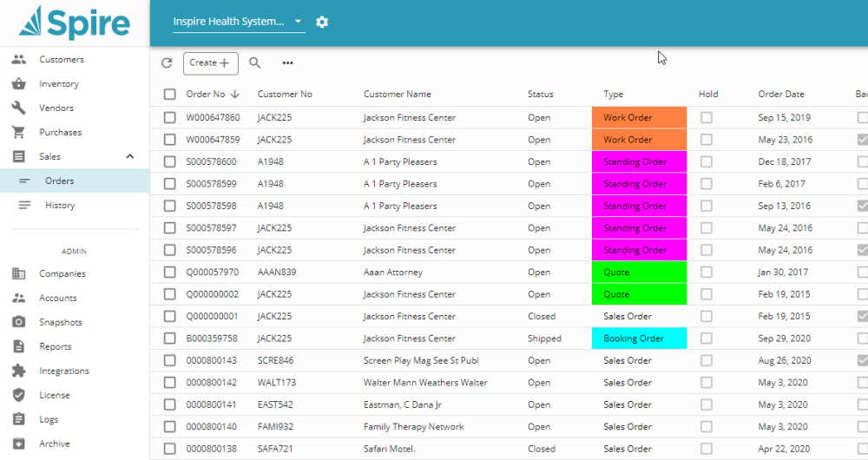Toggle the select-all orders checkbox
This screenshot has width=868, height=460.
[170, 94]
